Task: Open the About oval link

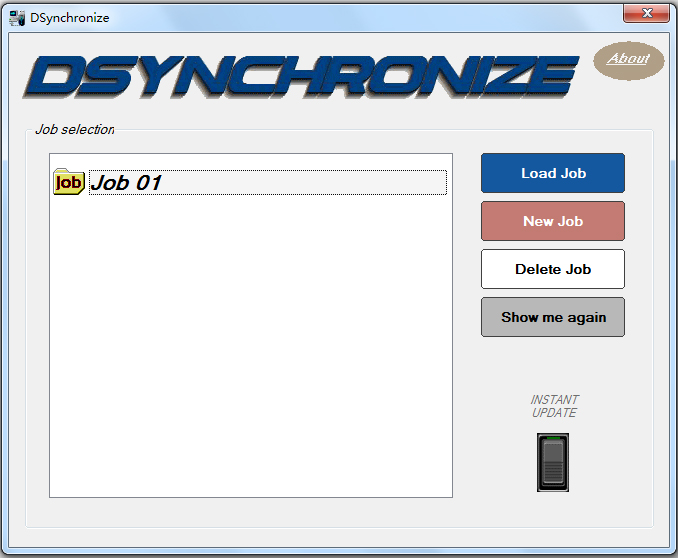Action: [x=628, y=59]
